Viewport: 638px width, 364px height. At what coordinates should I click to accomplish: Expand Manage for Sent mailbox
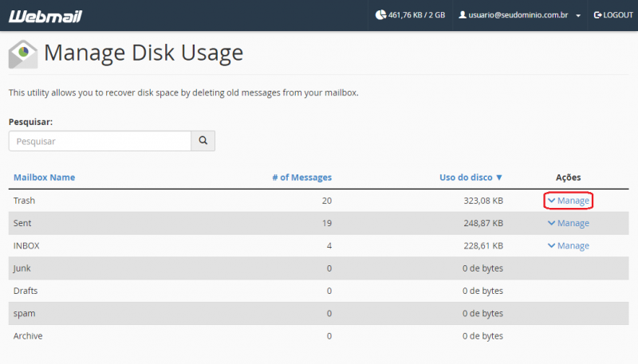point(569,223)
